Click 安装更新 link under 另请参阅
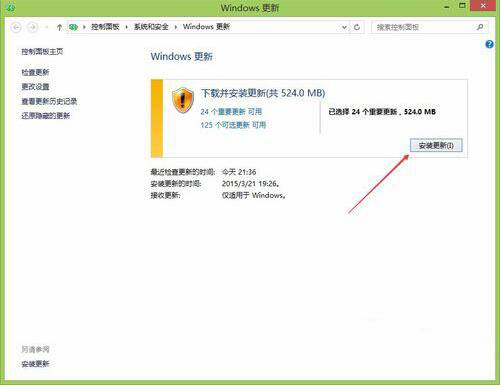 pyautogui.click(x=35, y=364)
